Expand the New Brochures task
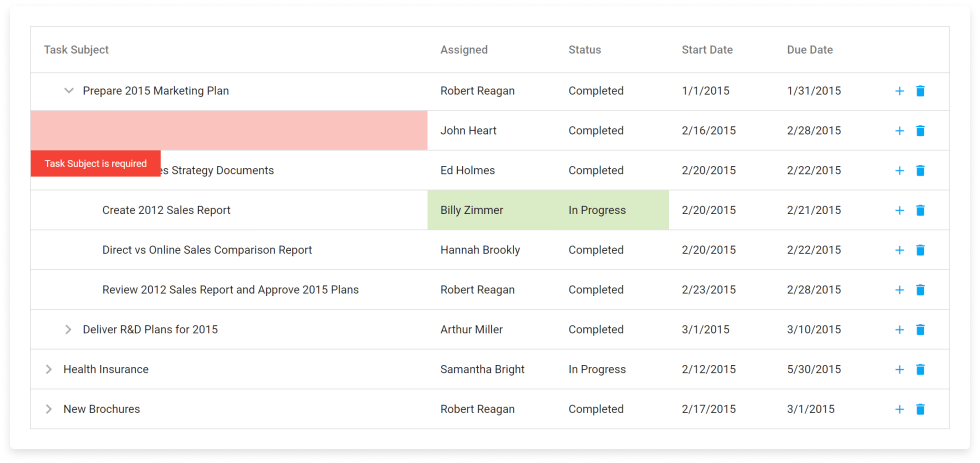 [49, 409]
